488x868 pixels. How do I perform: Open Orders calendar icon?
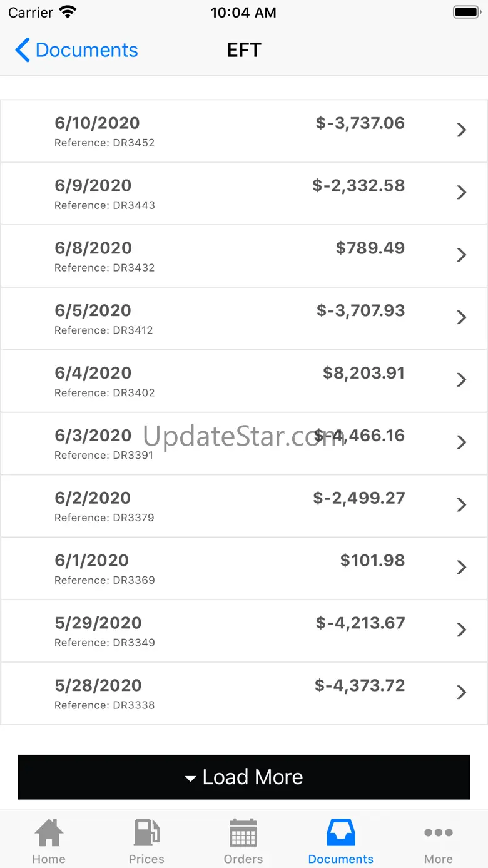click(243, 834)
